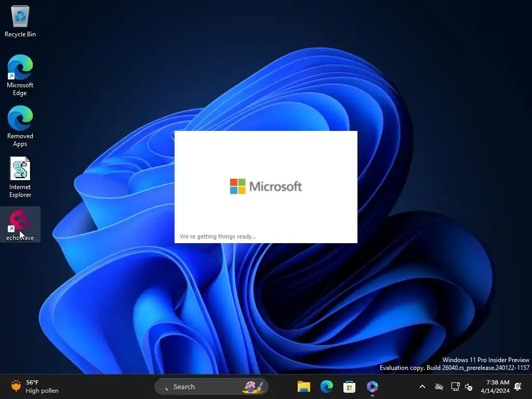Select the Removed Apps desktop icon
The width and height of the screenshot is (532, 399).
20,126
